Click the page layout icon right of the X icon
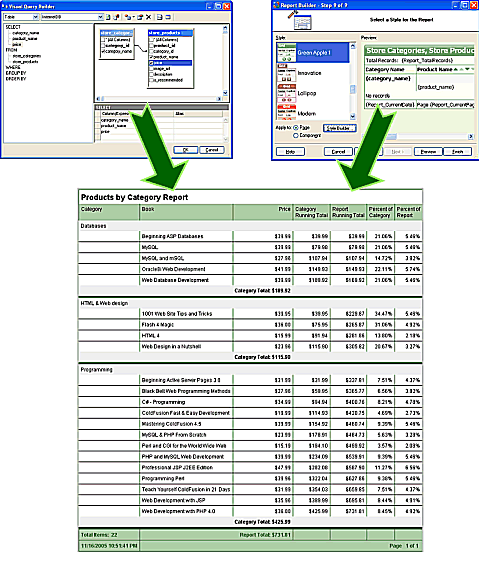Screen dimensions: 479x566 [x=159, y=17]
